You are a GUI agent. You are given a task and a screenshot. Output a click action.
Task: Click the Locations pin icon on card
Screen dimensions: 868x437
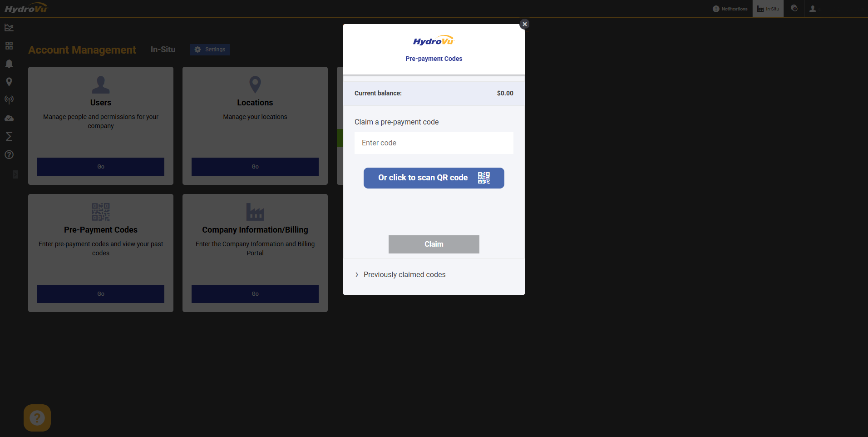(255, 84)
